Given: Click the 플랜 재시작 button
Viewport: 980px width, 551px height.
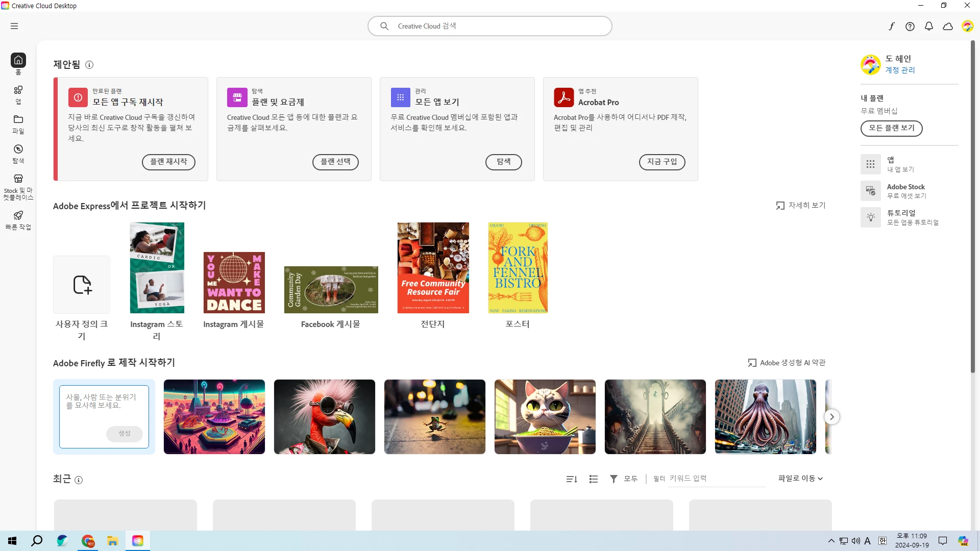Looking at the screenshot, I should click(x=168, y=162).
